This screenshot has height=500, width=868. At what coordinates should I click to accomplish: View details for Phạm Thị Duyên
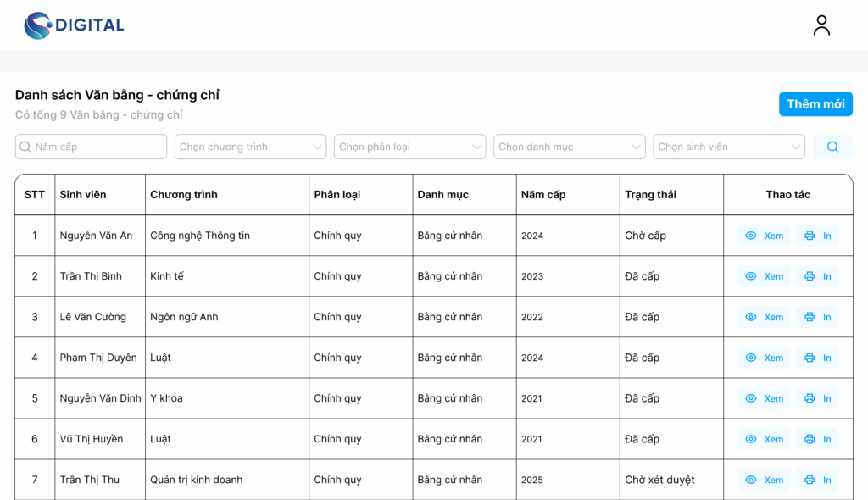(764, 358)
